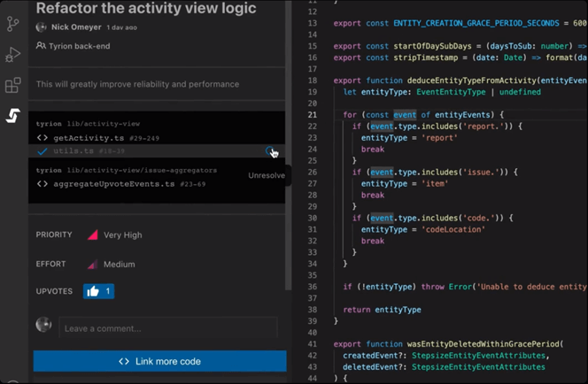This screenshot has width=588, height=384.
Task: Click the UPVOTES label
Action: (54, 291)
